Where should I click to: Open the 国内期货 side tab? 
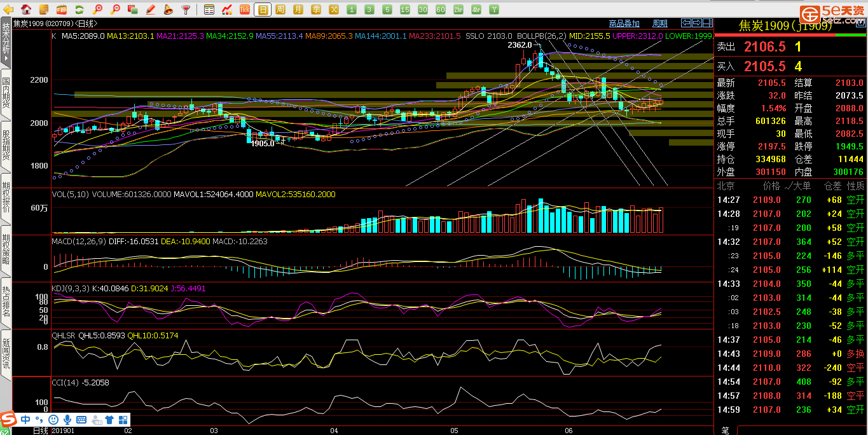(6, 95)
